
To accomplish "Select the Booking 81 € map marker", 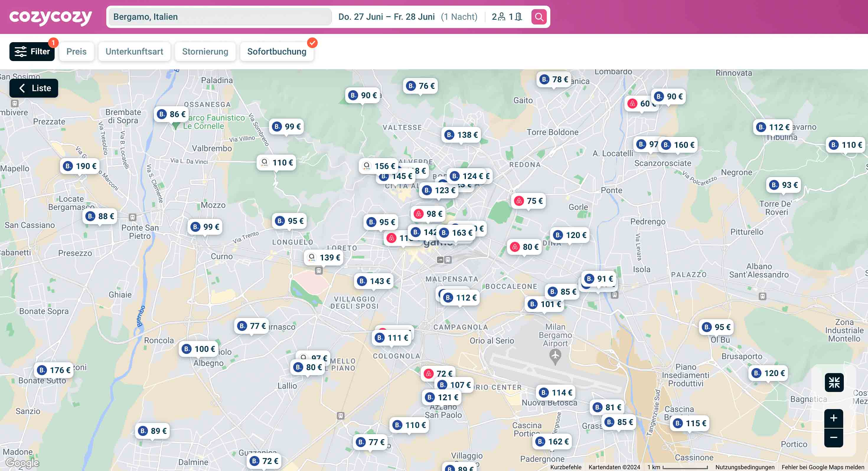I will point(607,407).
